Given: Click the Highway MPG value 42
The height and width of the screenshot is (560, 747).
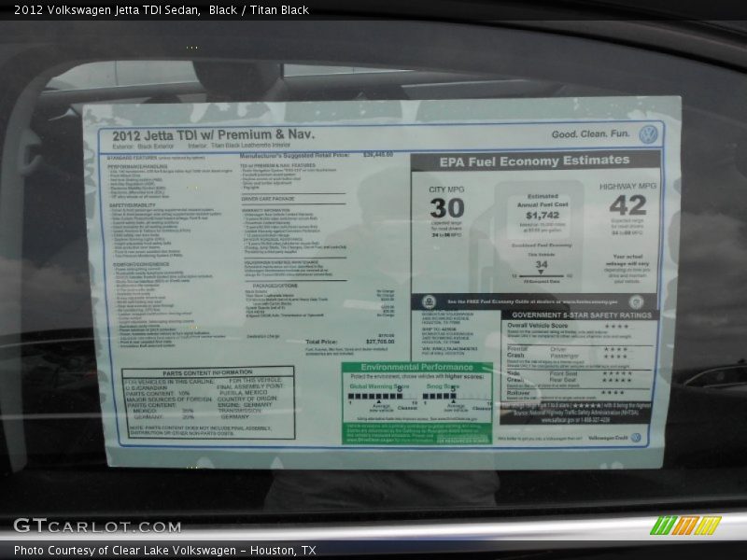Looking at the screenshot, I should [627, 204].
